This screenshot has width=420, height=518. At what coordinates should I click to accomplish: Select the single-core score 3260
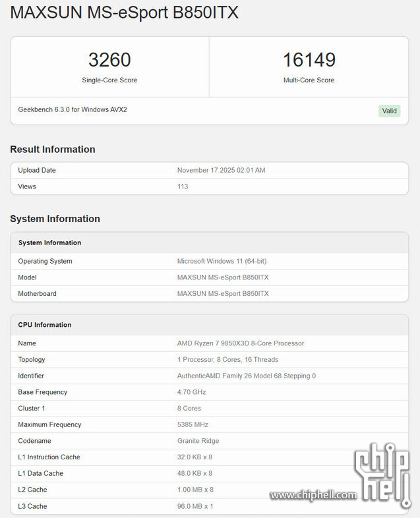click(x=109, y=60)
